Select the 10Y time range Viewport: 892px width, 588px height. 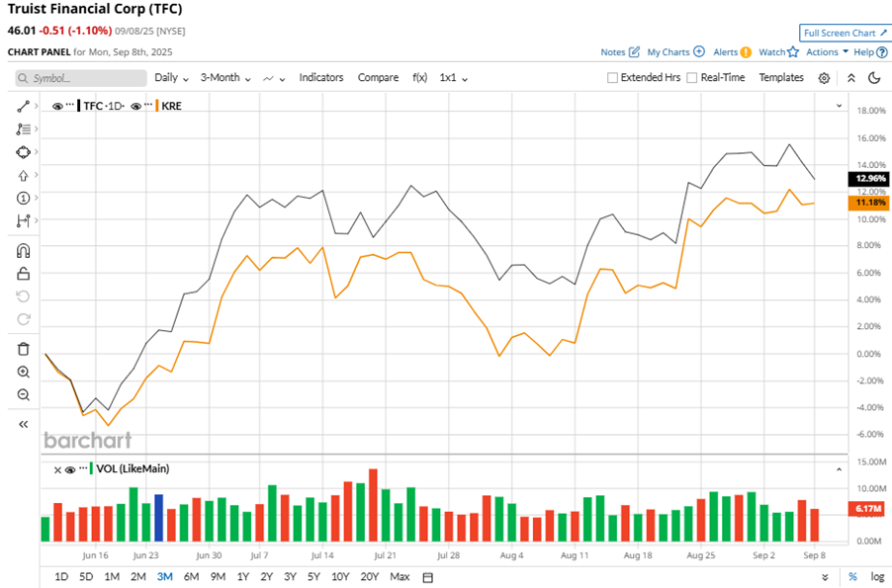340,576
